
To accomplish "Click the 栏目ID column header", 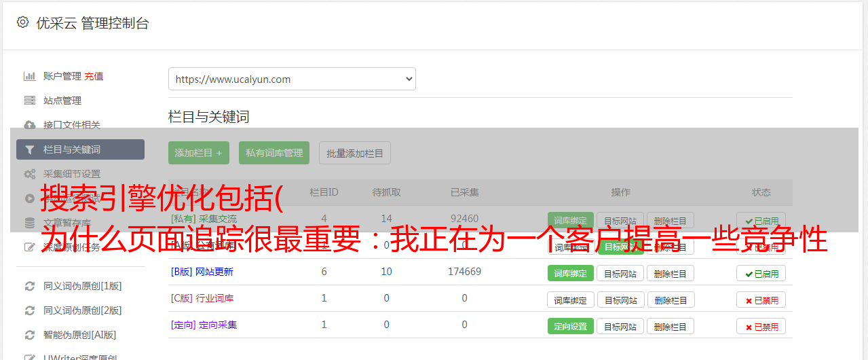I will (x=324, y=192).
